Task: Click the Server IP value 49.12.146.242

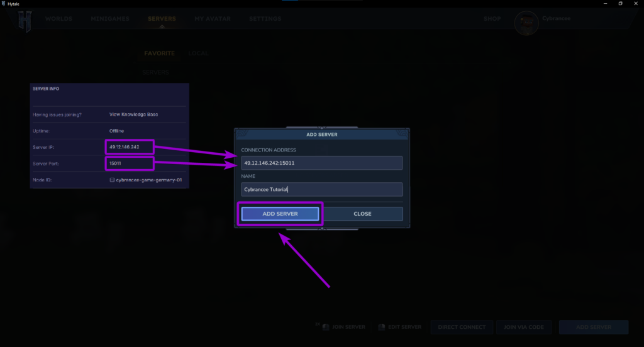Action: click(125, 147)
